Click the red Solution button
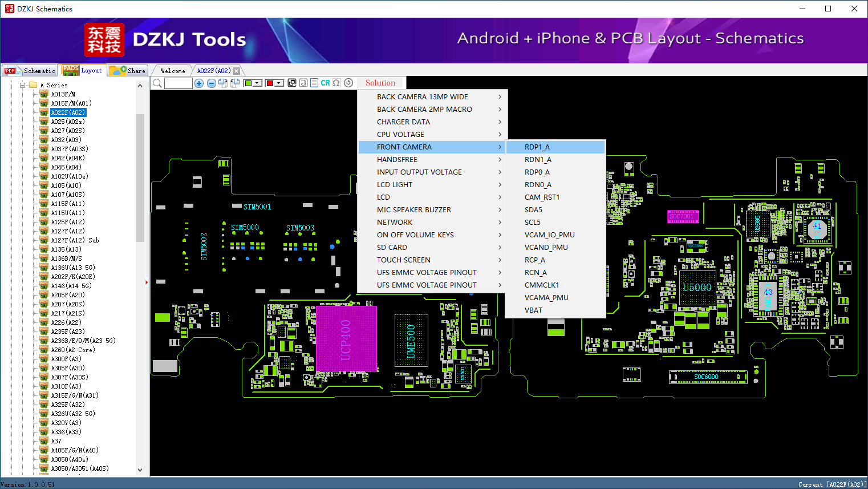Viewport: 868px width, 489px height. [x=380, y=83]
